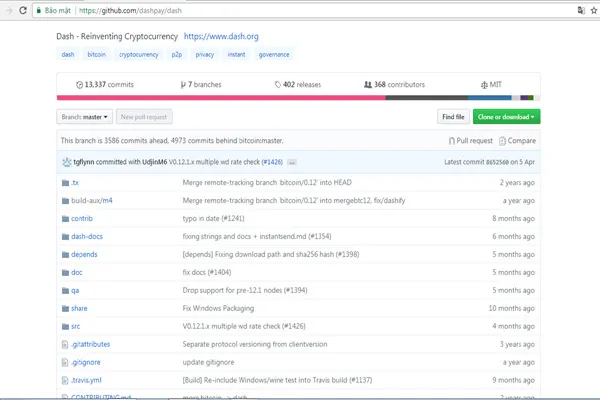Select the governance topic tag
600x400 pixels.
[x=274, y=54]
